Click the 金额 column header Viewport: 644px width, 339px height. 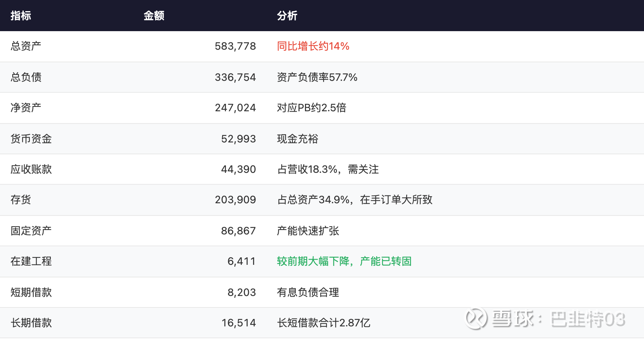tap(154, 16)
